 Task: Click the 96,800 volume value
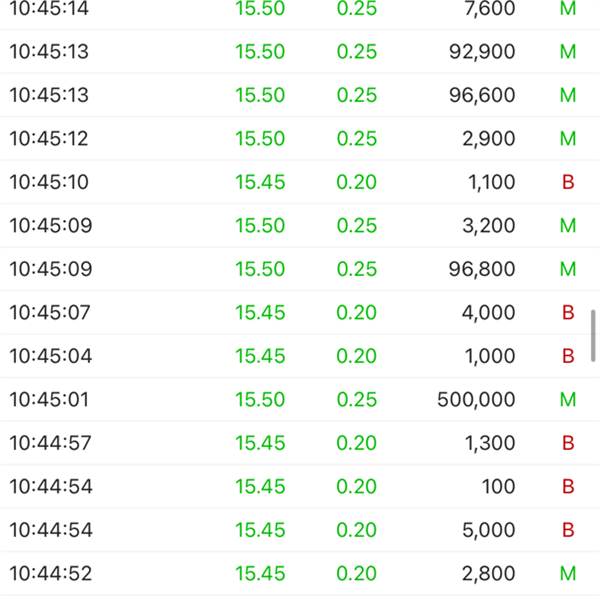coord(483,269)
